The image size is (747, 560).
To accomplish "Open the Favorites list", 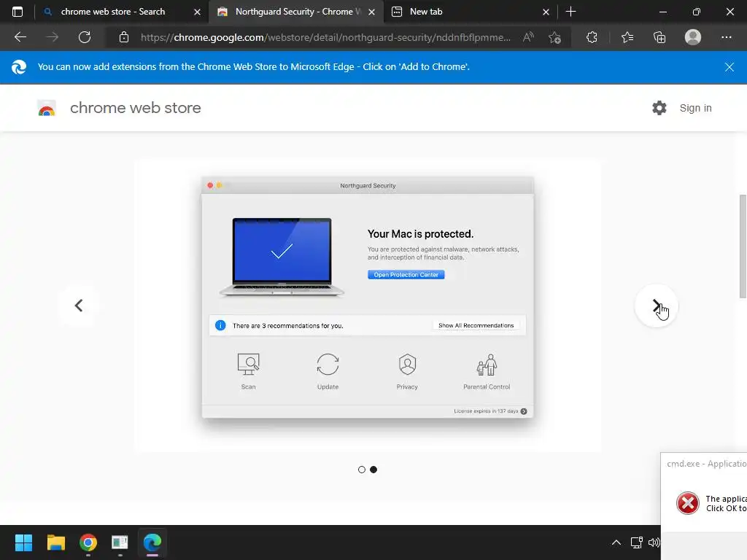I will point(627,37).
